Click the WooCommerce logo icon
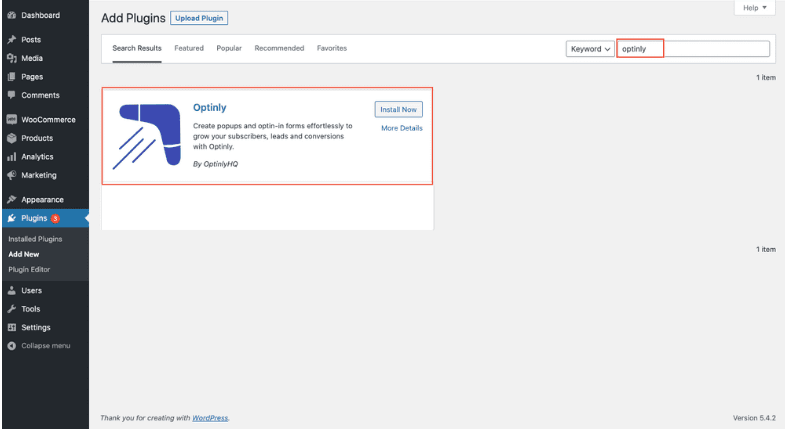The width and height of the screenshot is (785, 429). point(12,120)
